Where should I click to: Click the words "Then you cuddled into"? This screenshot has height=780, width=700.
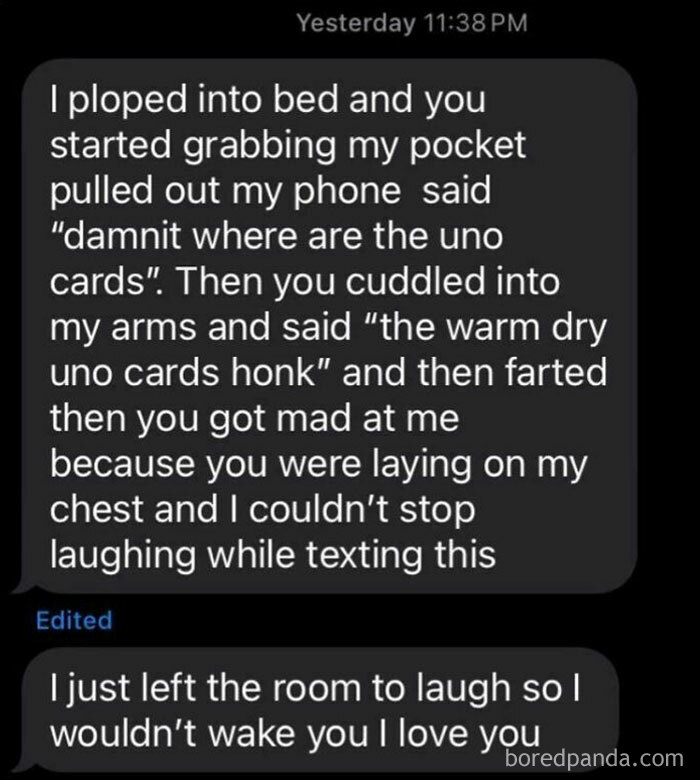coord(369,282)
